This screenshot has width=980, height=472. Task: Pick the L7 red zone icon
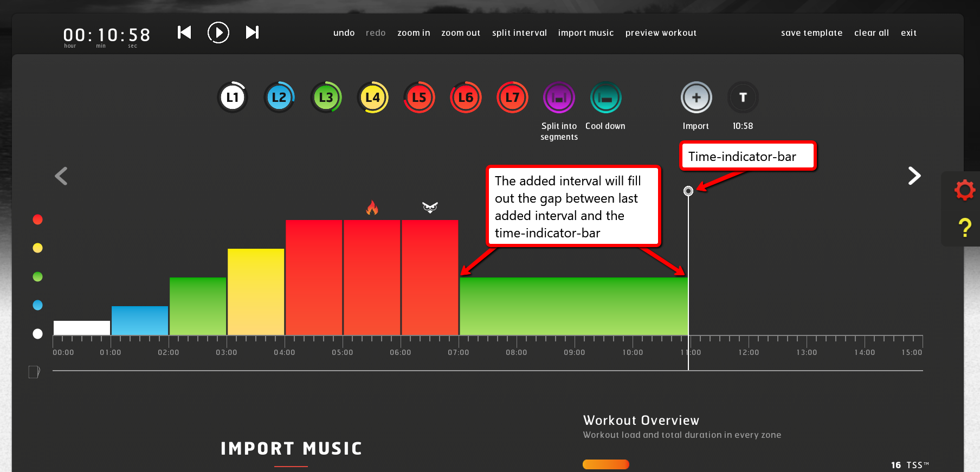tap(512, 98)
